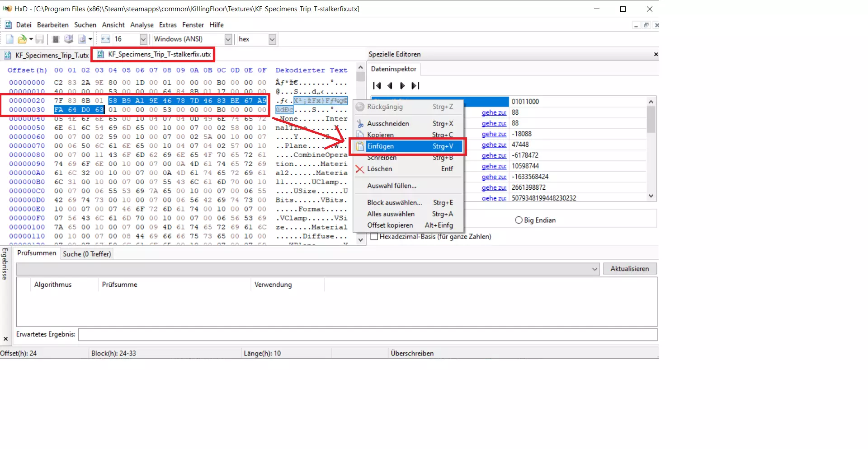The image size is (868, 449).
Task: Jump to first byte in Dateninspektor
Action: click(x=377, y=86)
